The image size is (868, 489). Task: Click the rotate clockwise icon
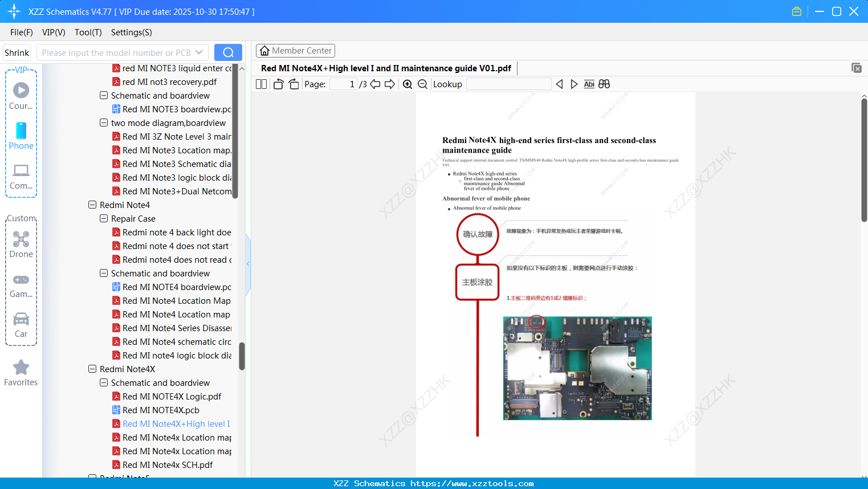[294, 84]
